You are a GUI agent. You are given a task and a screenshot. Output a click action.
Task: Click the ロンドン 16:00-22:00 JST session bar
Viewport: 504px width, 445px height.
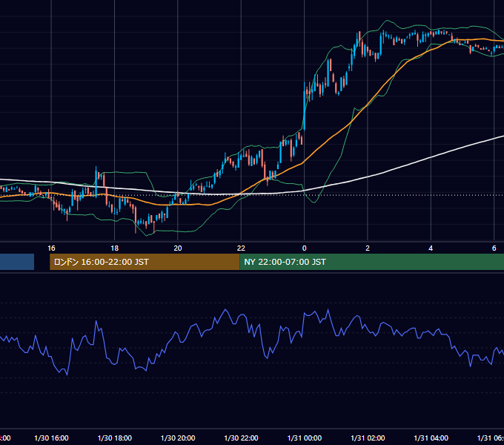145,262
